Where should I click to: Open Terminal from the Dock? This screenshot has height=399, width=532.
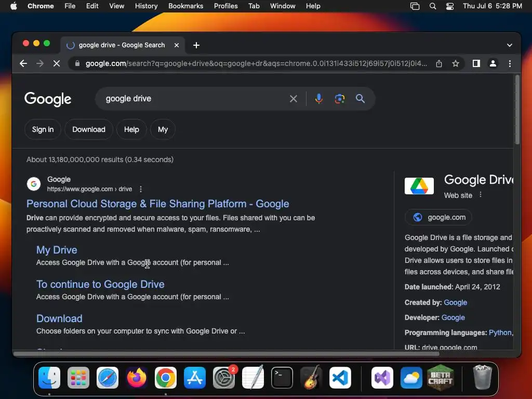[x=282, y=378]
